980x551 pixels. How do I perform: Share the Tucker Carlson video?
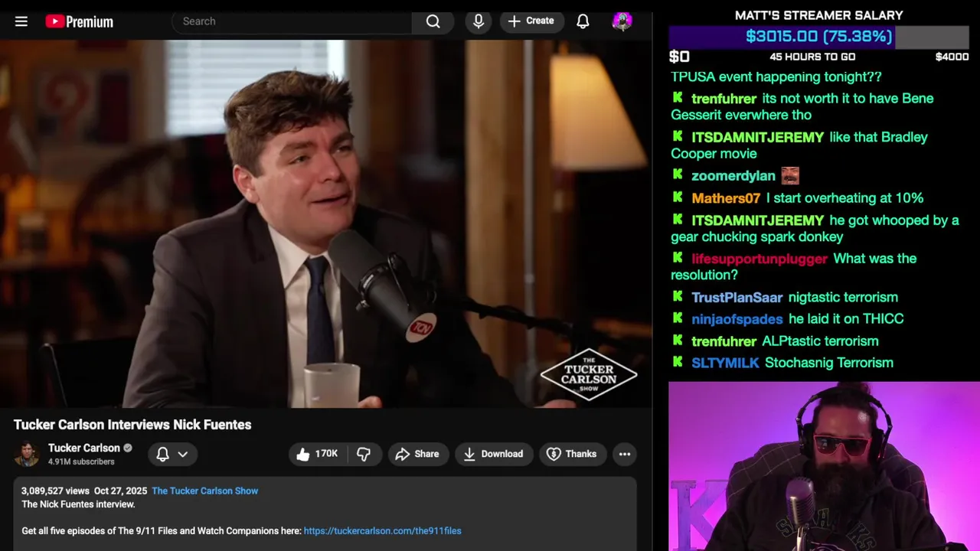417,454
